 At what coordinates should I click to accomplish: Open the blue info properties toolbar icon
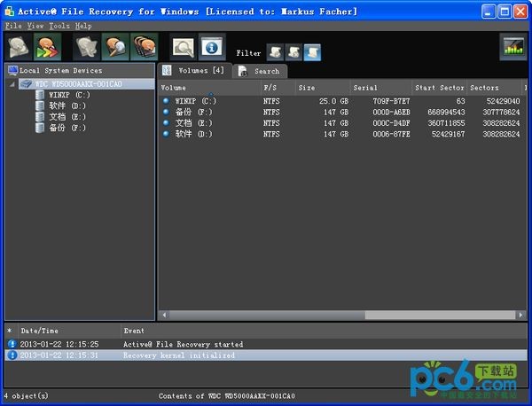(x=212, y=47)
